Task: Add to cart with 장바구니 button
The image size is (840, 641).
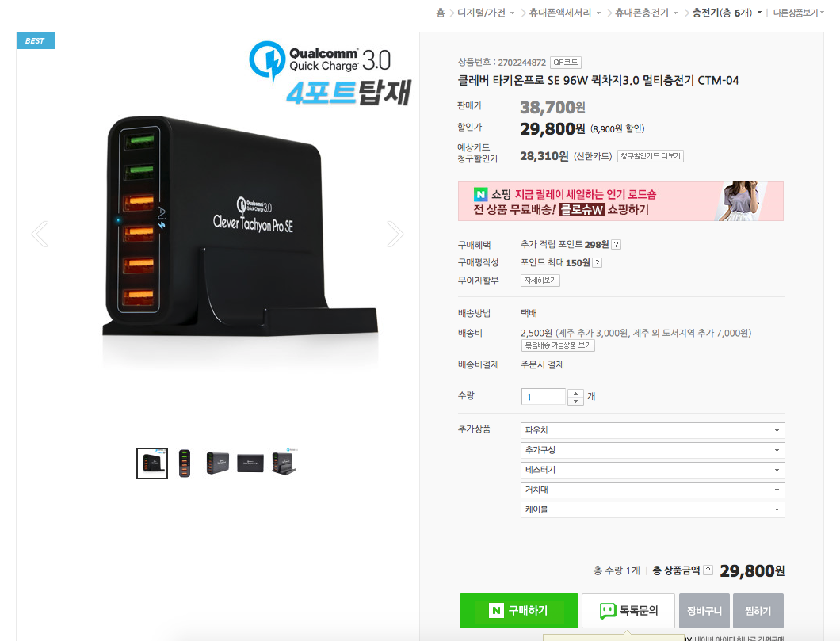Action: [x=704, y=610]
